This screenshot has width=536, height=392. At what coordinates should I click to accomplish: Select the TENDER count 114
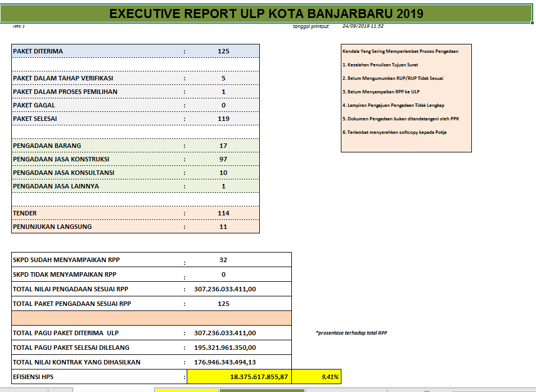223,213
